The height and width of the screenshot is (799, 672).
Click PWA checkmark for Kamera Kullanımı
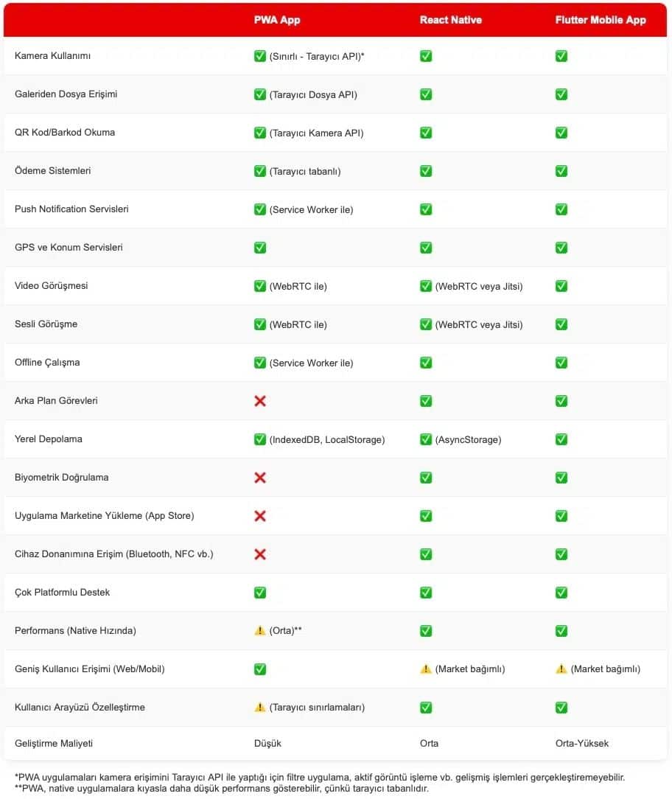point(260,56)
